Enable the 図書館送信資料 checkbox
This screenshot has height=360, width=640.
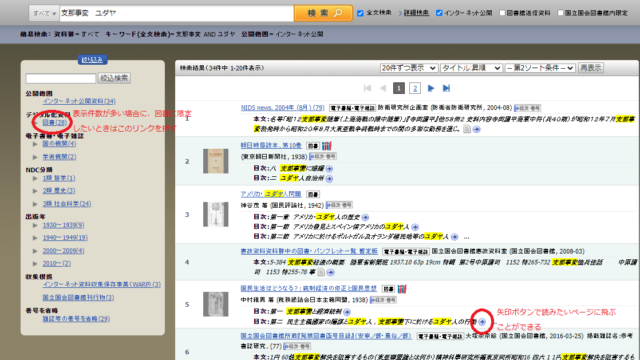point(502,13)
